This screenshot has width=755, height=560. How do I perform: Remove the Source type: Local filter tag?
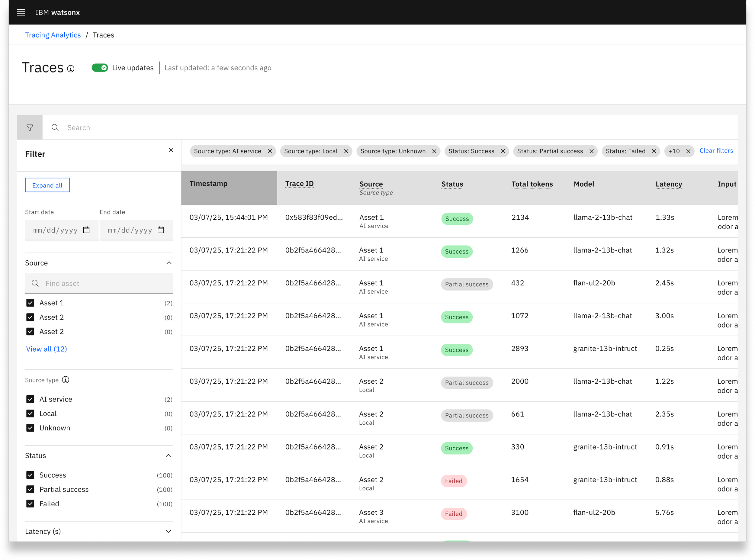click(346, 151)
